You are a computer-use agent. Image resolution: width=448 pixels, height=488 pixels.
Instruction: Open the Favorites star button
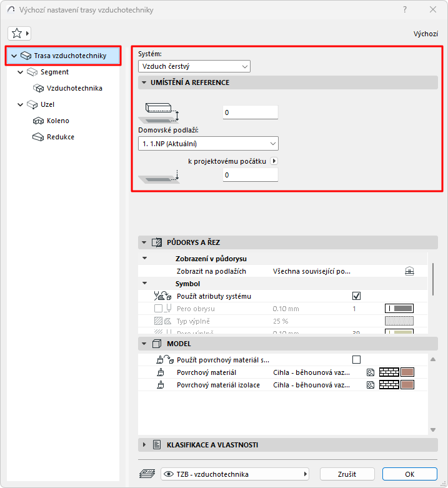19,33
